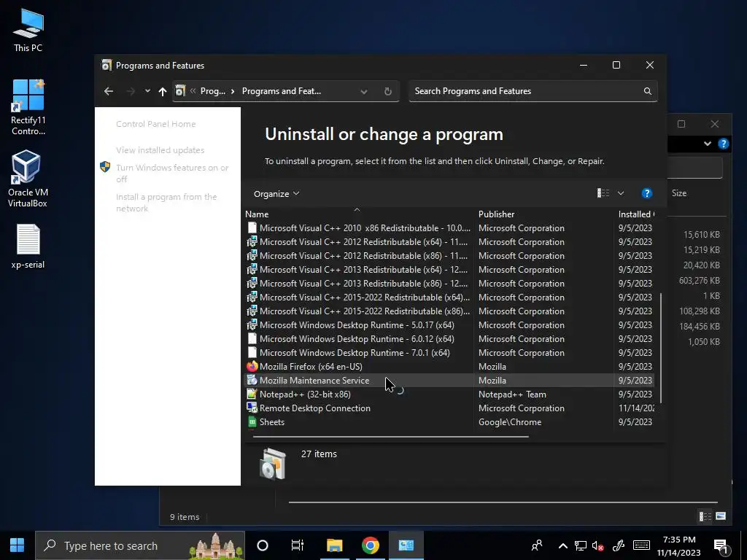Viewport: 747px width, 560px height.
Task: Open the notification center icon
Action: pyautogui.click(x=720, y=546)
